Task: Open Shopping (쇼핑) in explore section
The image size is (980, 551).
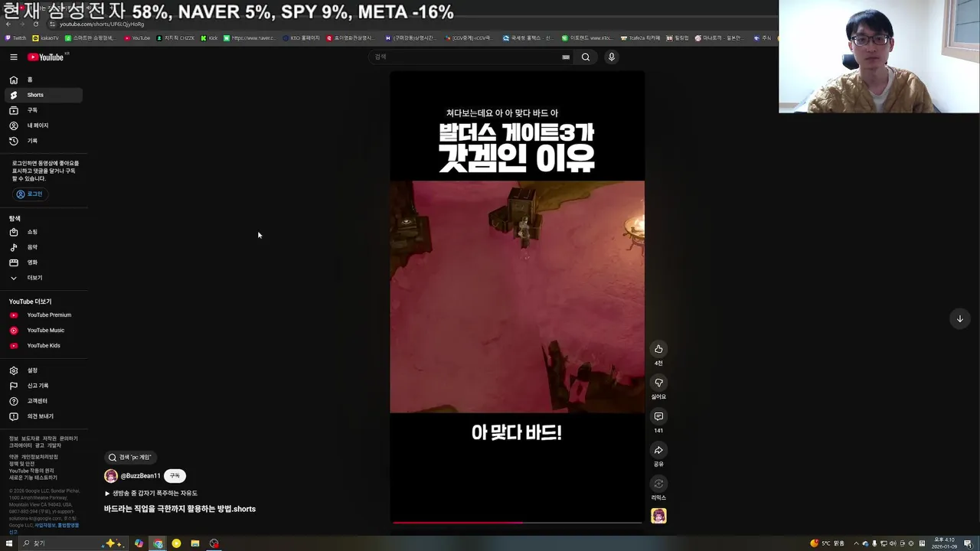Action: (x=44, y=232)
